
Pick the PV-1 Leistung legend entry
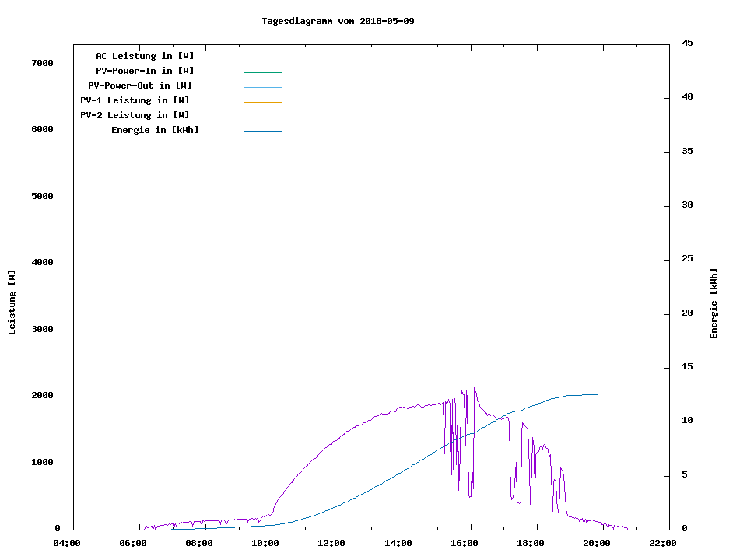(135, 100)
